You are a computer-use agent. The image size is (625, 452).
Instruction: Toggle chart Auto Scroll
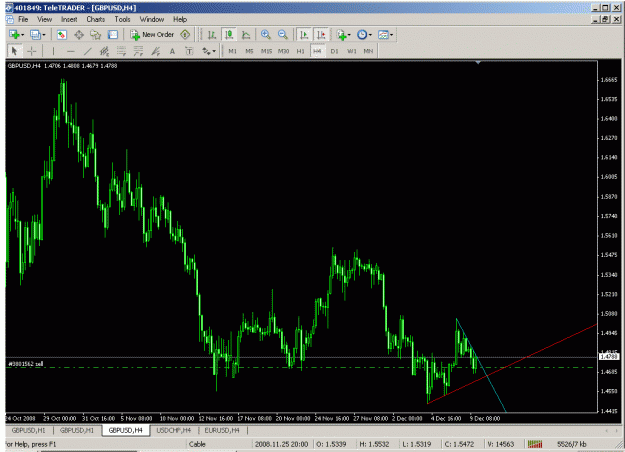point(304,35)
